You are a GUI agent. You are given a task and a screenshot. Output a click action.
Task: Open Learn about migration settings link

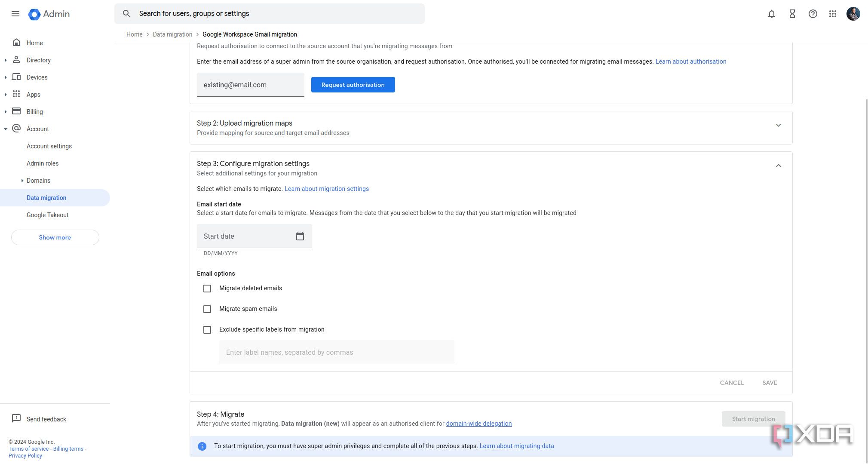pyautogui.click(x=326, y=189)
